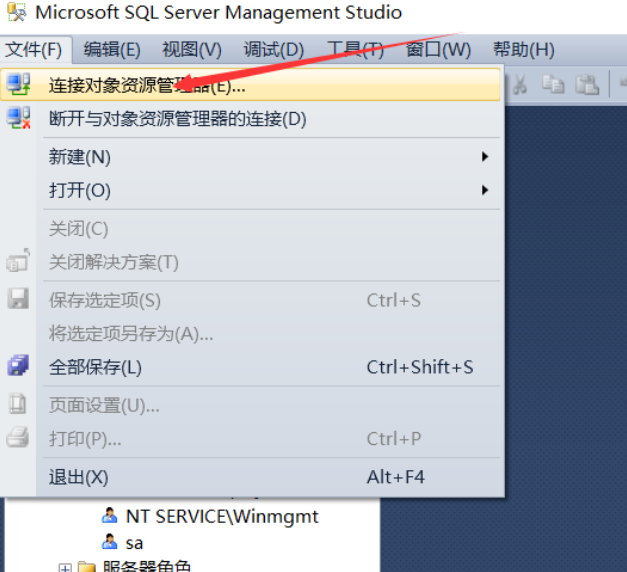Viewport: 627px width, 572px height.
Task: Expand the 新建(N) submenu
Action: click(x=250, y=156)
